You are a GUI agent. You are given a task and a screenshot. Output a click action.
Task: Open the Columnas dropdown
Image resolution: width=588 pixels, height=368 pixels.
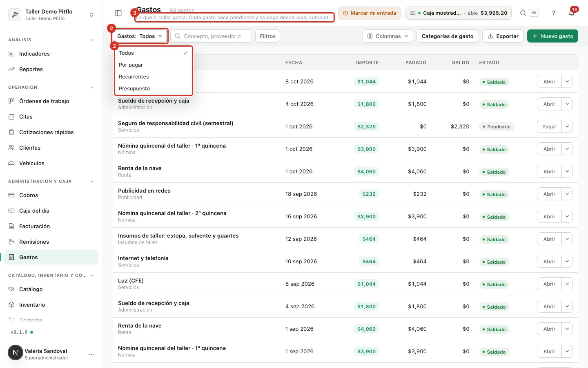[388, 36]
